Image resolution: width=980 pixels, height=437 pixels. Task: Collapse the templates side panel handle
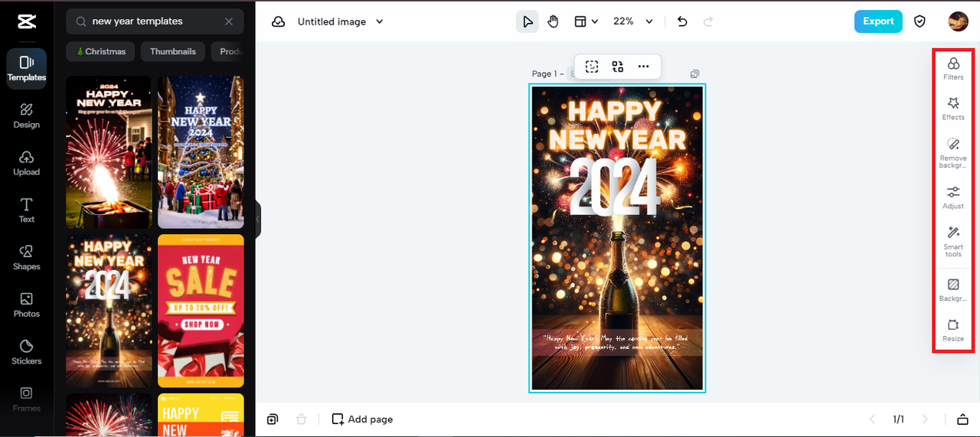pyautogui.click(x=258, y=220)
